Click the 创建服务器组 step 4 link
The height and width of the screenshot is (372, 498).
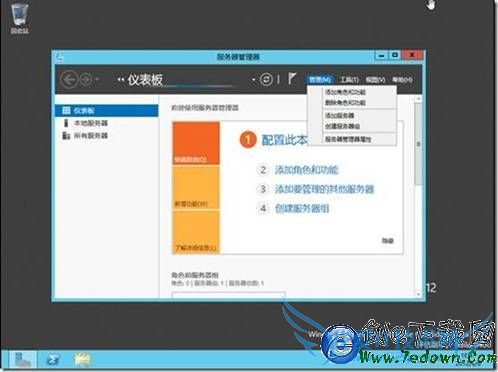pos(302,209)
